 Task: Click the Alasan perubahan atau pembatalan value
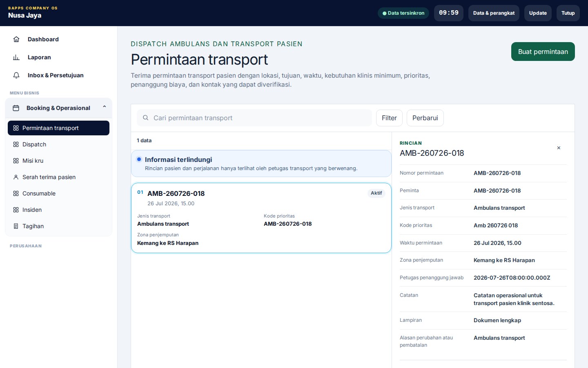point(499,338)
